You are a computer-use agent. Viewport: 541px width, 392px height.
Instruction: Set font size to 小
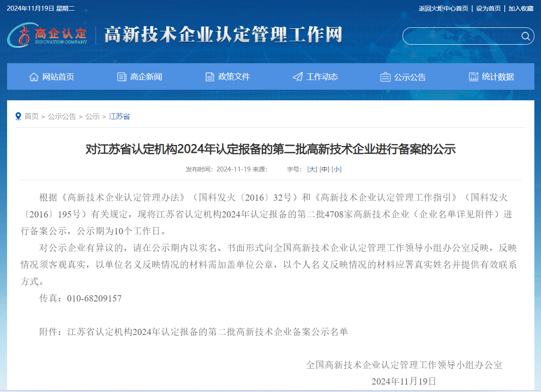click(x=337, y=169)
